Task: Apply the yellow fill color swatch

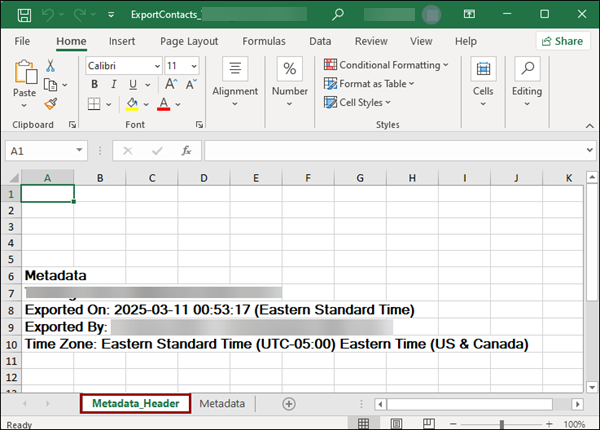Action: pos(132,104)
